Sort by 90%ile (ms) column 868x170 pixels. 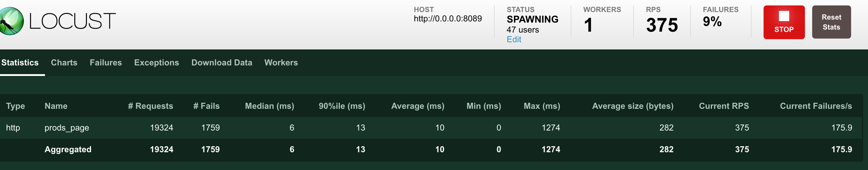pos(342,106)
